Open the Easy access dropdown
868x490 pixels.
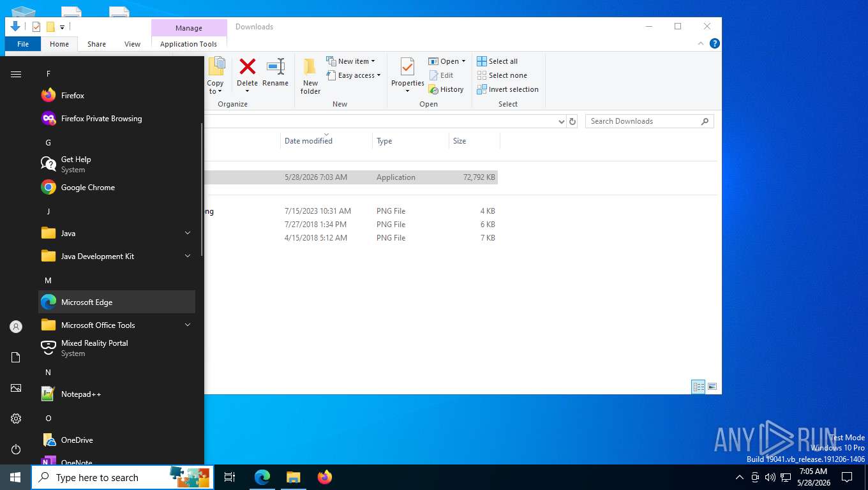click(x=353, y=75)
